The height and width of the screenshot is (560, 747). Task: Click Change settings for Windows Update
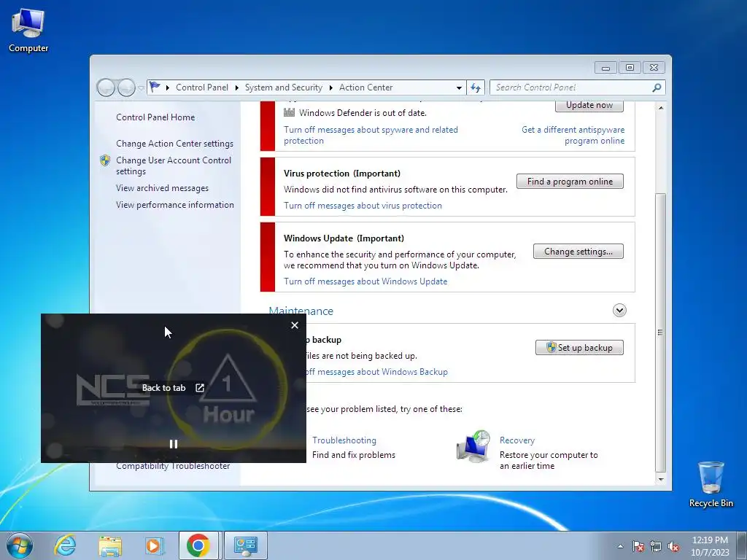(578, 252)
